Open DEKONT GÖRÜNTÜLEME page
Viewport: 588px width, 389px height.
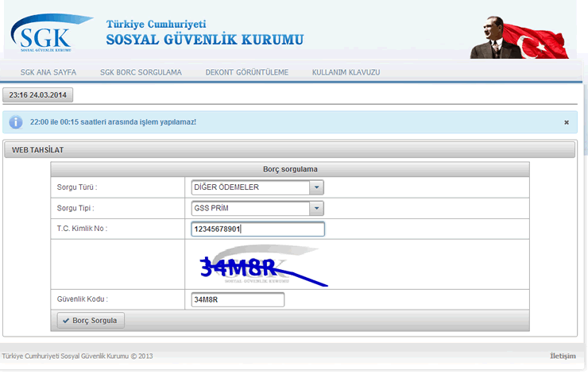coord(246,72)
